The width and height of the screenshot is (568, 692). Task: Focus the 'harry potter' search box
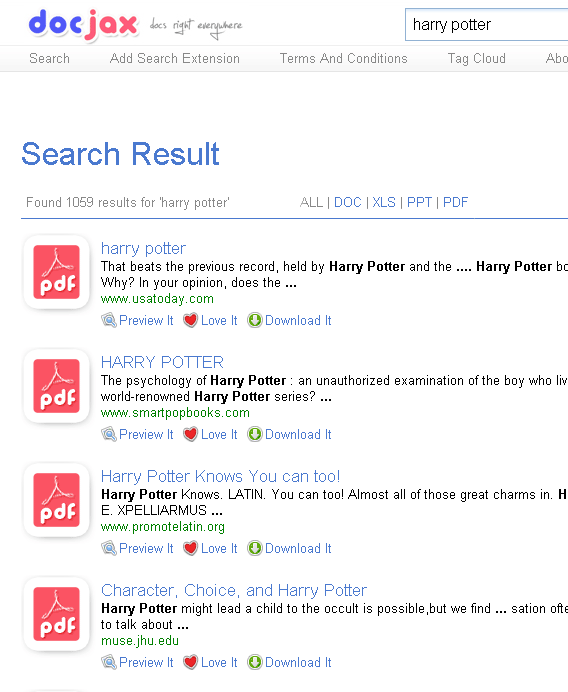[x=486, y=25]
